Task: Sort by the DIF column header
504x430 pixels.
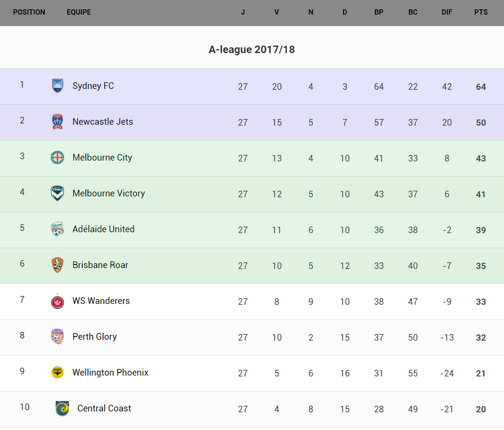Action: (447, 12)
